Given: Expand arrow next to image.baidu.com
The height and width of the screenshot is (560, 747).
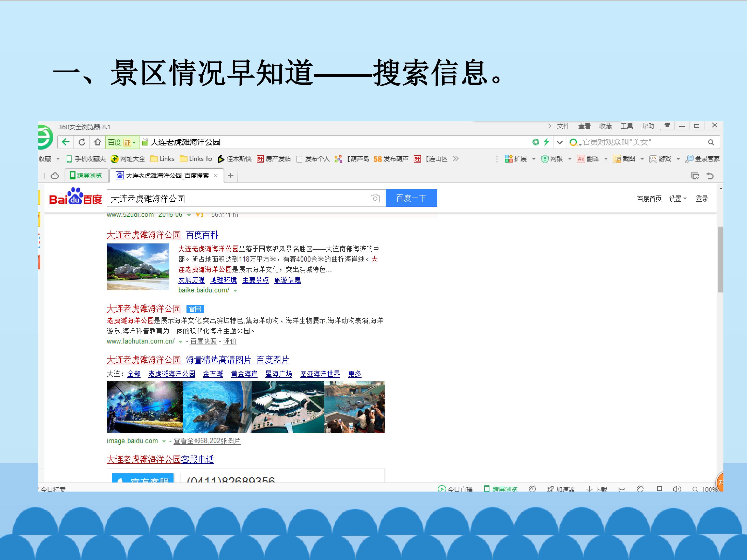Looking at the screenshot, I should tap(164, 441).
